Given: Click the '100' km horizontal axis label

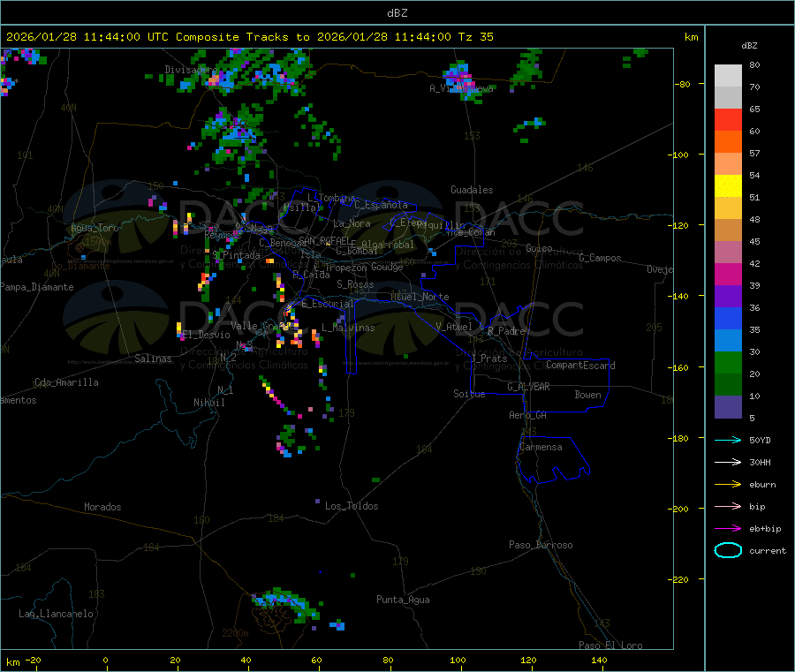Looking at the screenshot, I should [458, 660].
